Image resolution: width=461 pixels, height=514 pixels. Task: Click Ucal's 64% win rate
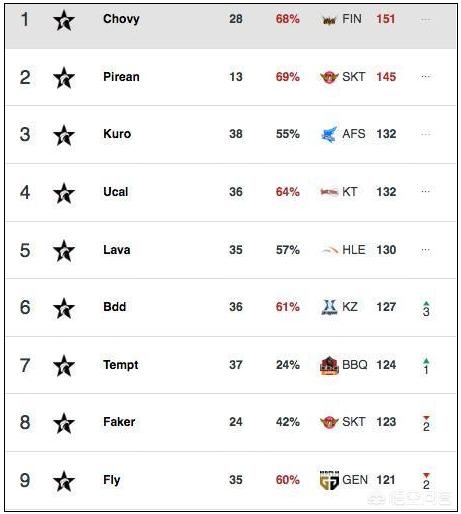click(288, 192)
